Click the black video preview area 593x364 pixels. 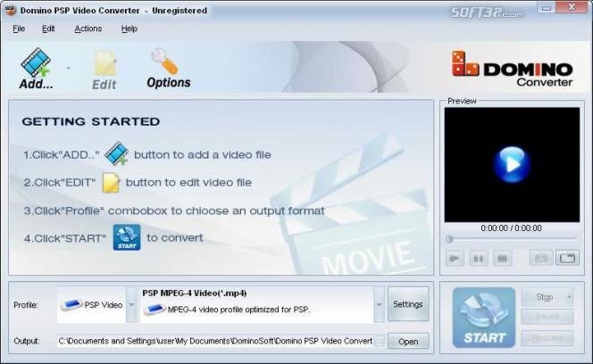coord(512,165)
